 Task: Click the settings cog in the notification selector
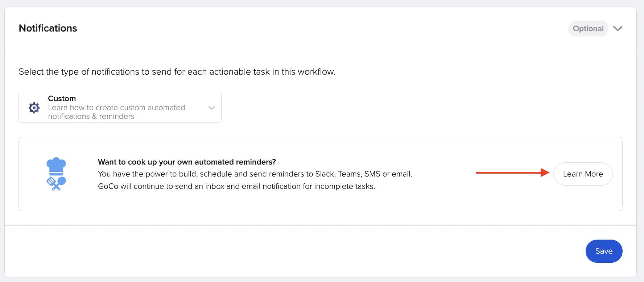click(x=33, y=107)
